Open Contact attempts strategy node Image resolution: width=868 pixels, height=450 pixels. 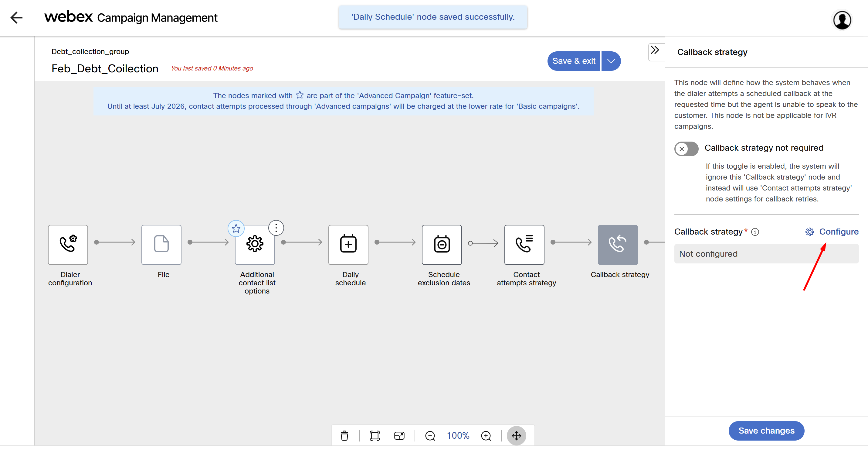tap(524, 245)
